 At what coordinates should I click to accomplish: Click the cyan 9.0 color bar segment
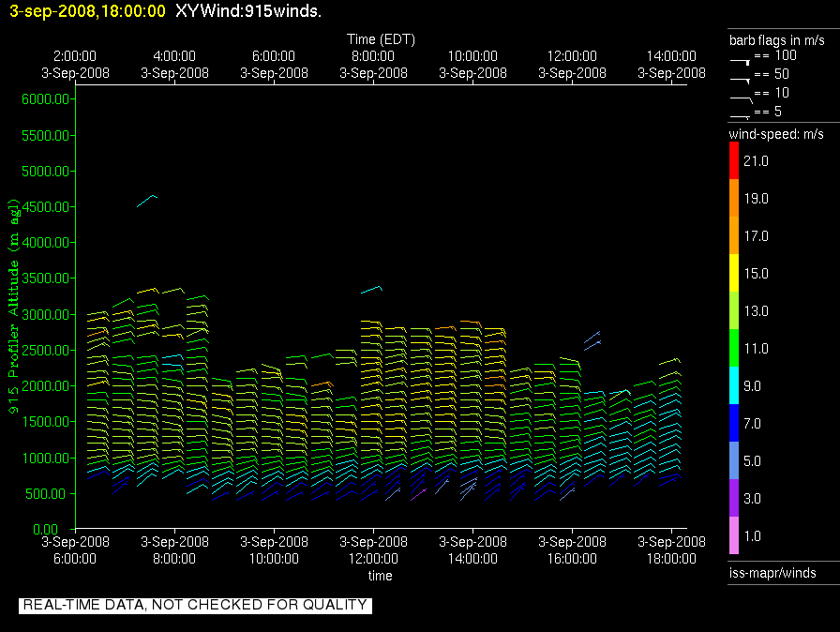[734, 385]
